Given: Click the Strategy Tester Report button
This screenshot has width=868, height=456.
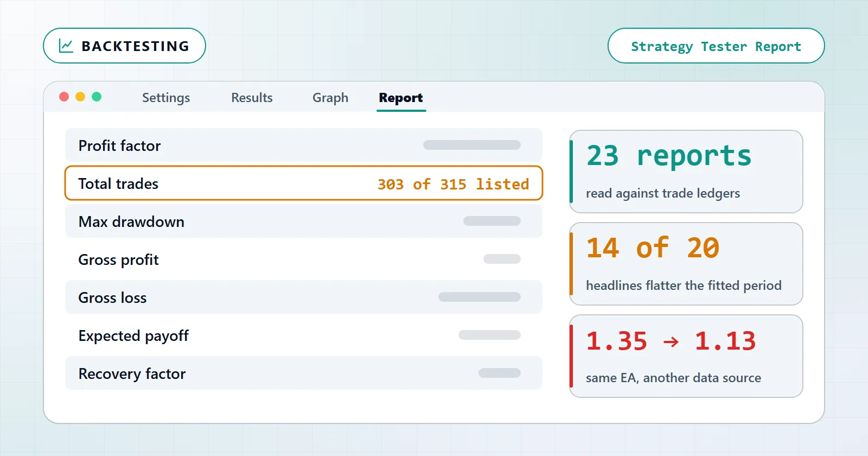Looking at the screenshot, I should [x=716, y=46].
